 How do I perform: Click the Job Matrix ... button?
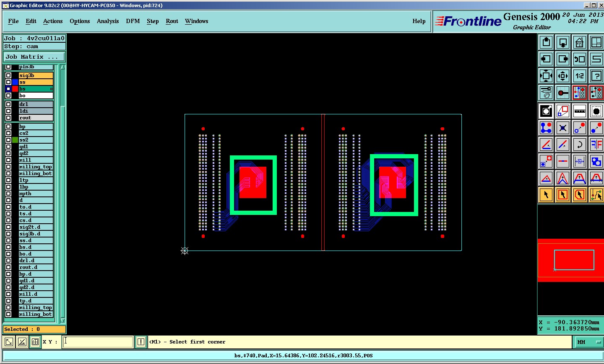34,57
